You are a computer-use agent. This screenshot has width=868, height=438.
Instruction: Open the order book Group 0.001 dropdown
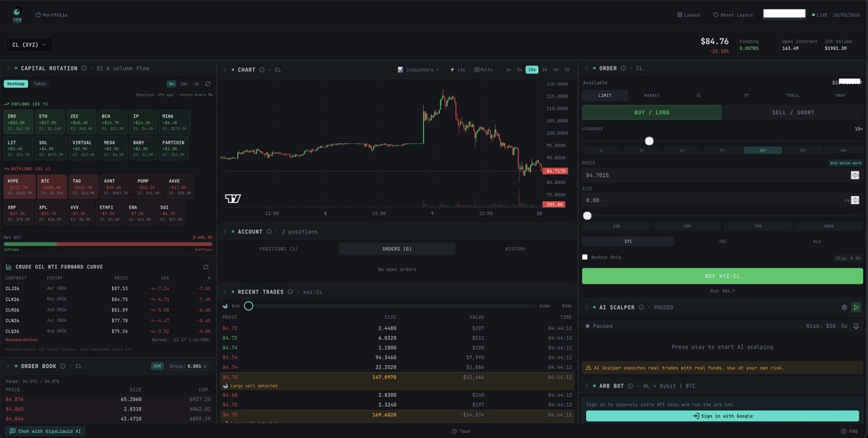(189, 366)
